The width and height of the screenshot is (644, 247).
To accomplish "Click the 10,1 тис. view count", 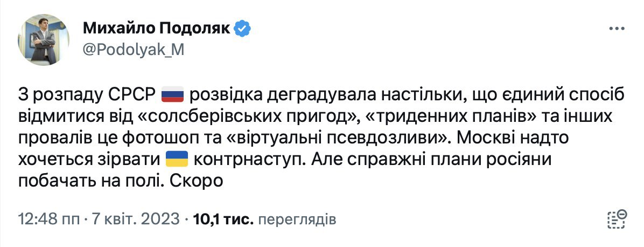I will (x=223, y=219).
